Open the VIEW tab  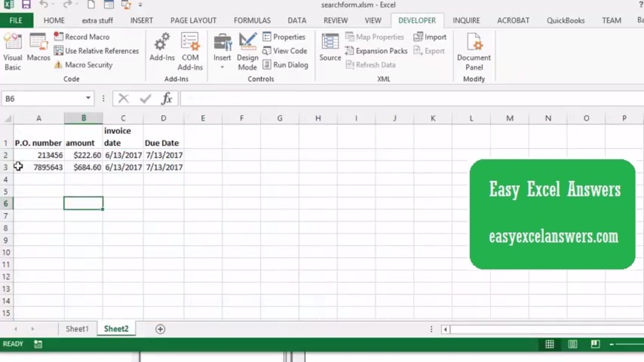tap(373, 21)
